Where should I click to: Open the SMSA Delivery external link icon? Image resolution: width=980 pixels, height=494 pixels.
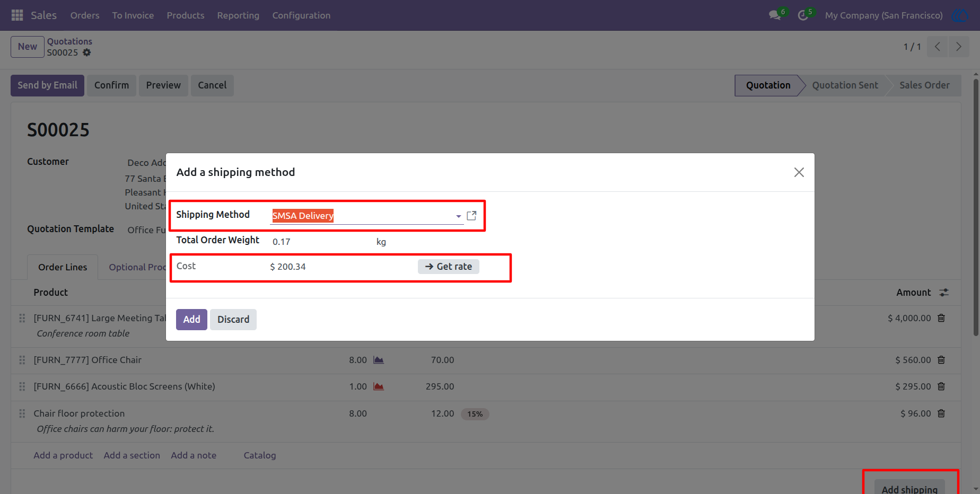click(x=471, y=216)
